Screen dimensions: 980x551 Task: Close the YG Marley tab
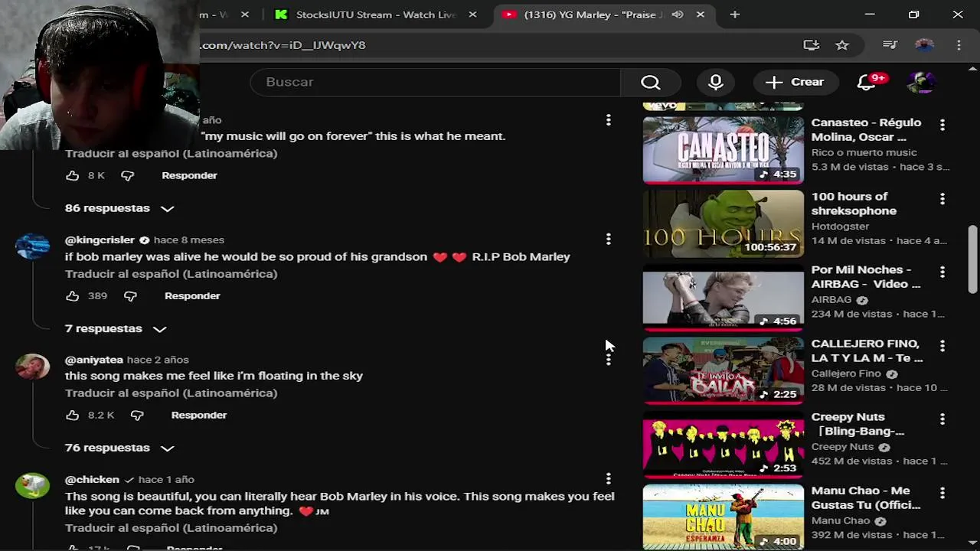[x=700, y=15]
